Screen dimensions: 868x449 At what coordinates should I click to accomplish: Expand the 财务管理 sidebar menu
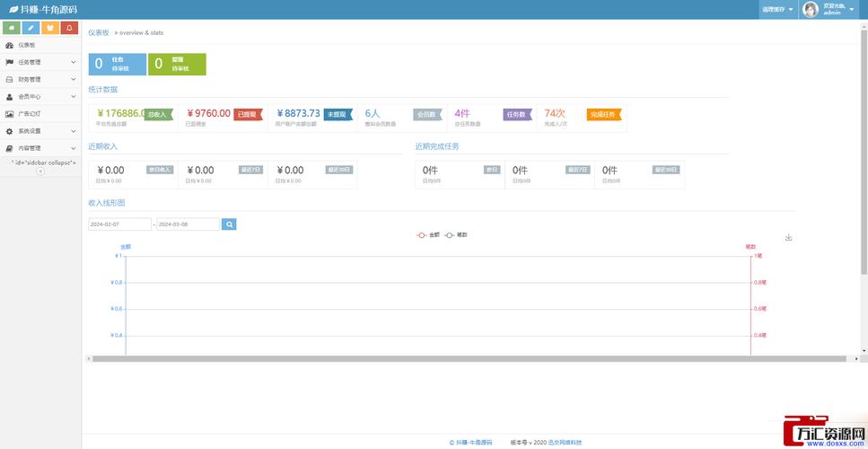(40, 80)
